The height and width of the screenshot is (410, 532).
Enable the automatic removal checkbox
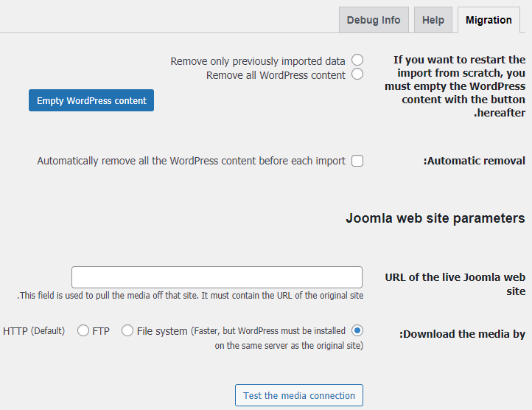click(x=357, y=161)
